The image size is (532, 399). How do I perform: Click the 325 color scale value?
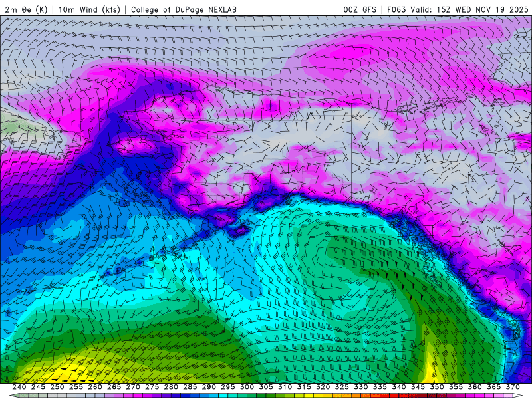[x=342, y=387]
